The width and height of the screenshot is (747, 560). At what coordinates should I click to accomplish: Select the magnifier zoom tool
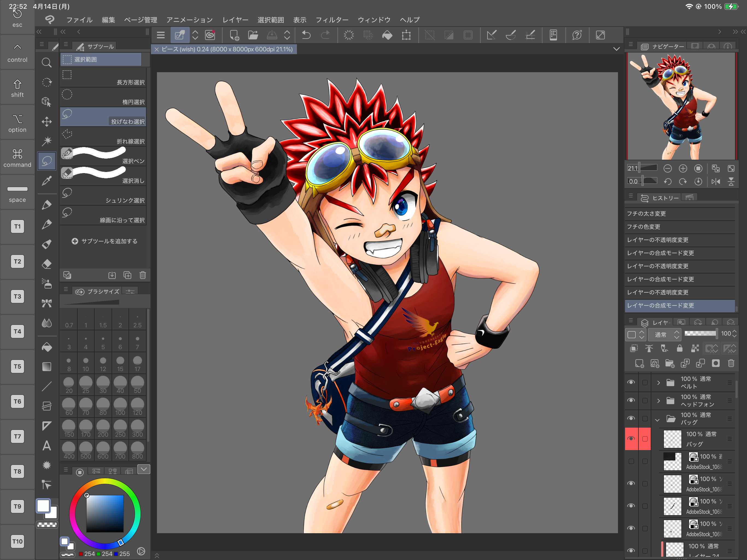(x=46, y=63)
